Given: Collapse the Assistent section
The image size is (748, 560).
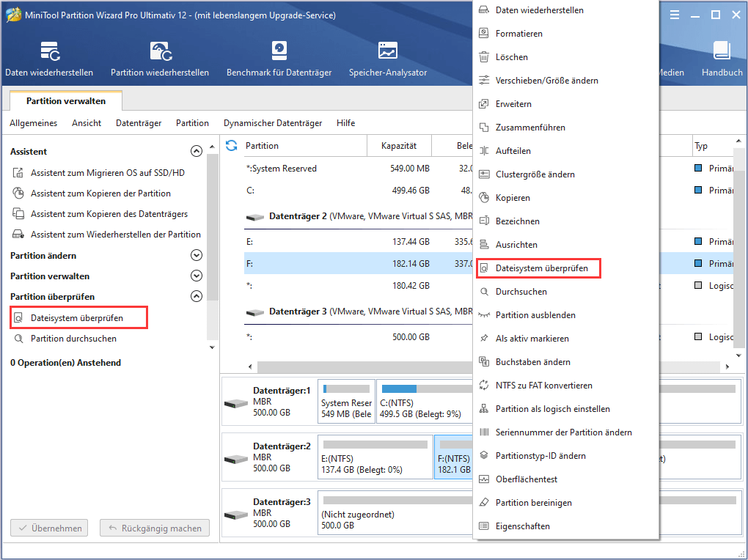Looking at the screenshot, I should 196,151.
